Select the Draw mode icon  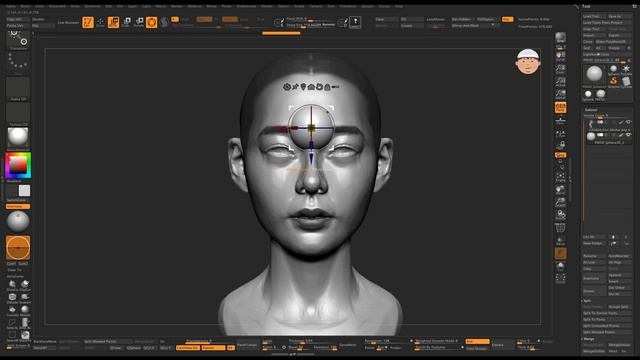(x=100, y=22)
